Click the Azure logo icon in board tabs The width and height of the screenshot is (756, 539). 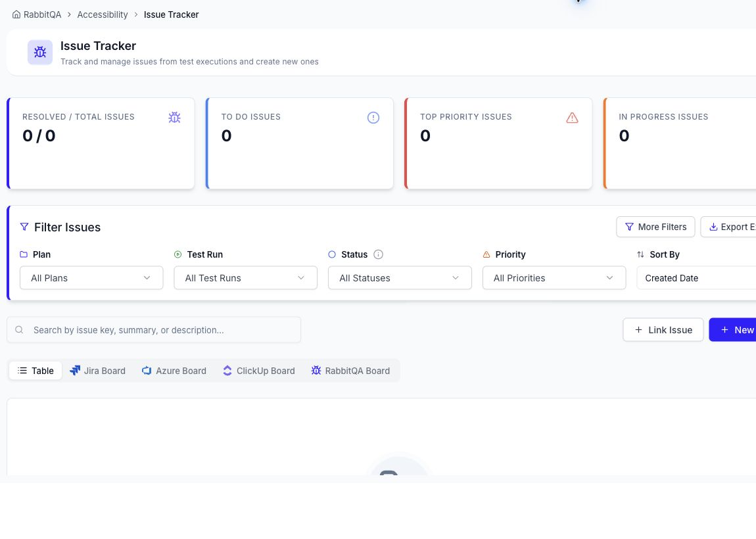tap(147, 370)
